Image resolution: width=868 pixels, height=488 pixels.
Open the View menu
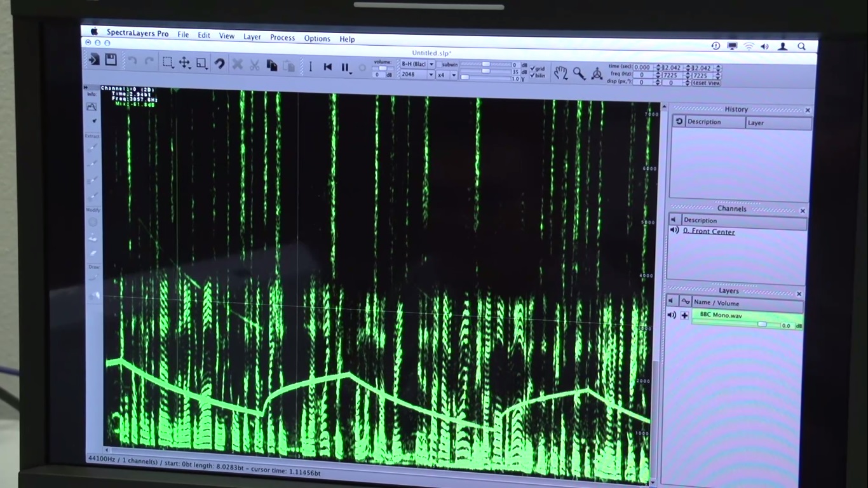coord(227,36)
